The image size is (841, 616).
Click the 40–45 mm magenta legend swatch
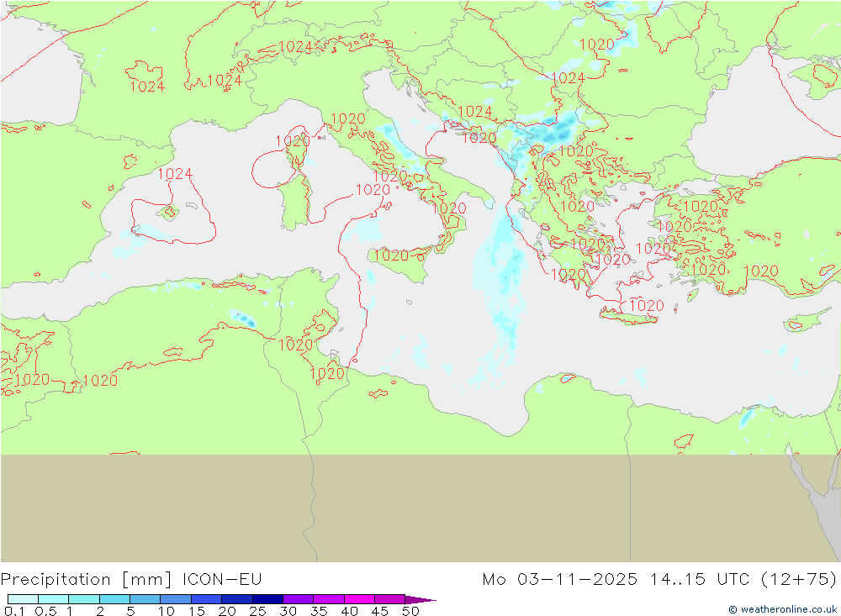pyautogui.click(x=359, y=599)
